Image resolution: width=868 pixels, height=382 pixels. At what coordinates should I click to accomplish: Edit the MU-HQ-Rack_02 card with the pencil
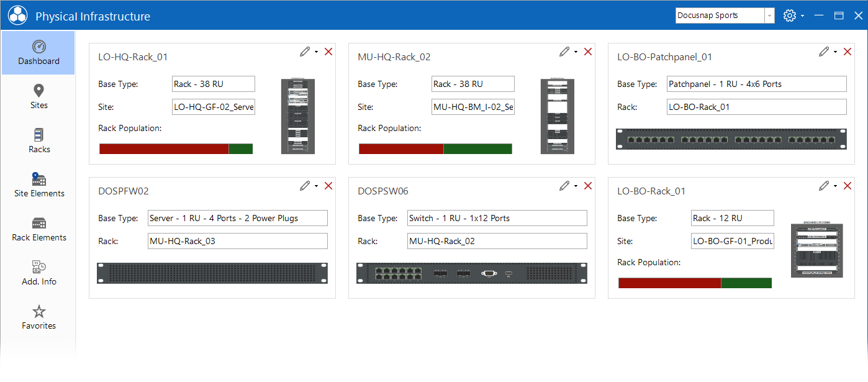pos(564,52)
